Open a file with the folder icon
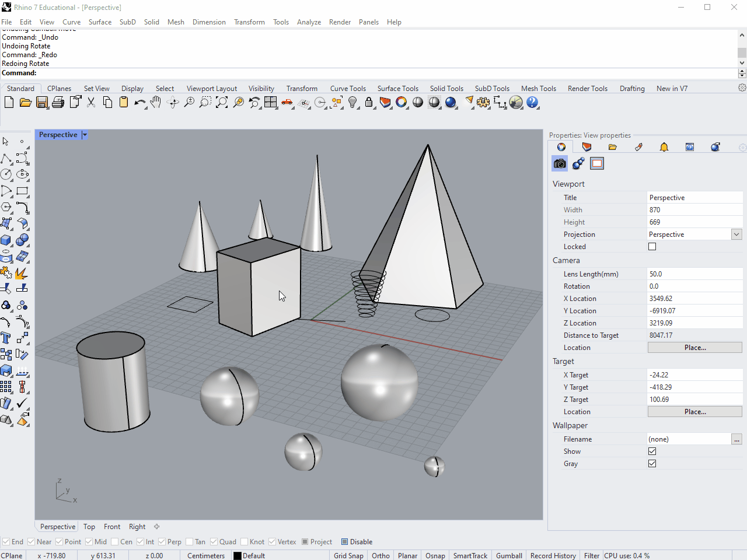 25,103
